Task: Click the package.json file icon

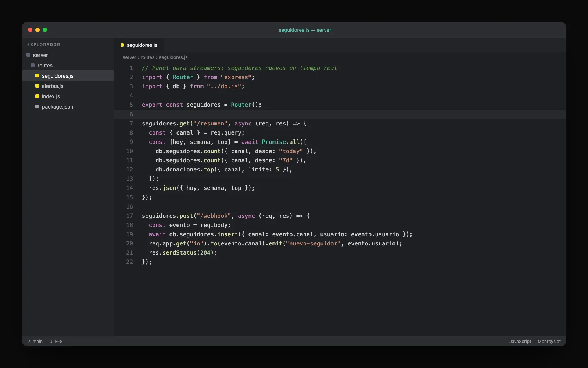Action: (37, 107)
